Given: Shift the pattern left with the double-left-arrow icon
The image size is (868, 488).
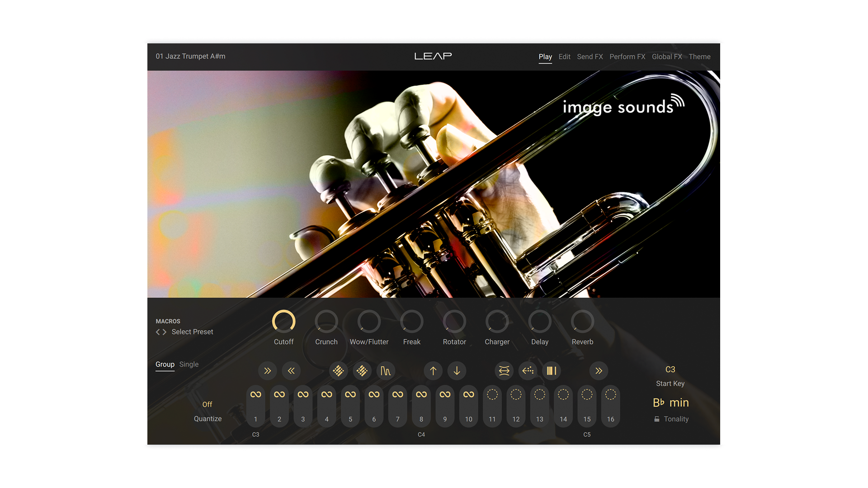Looking at the screenshot, I should tap(291, 371).
